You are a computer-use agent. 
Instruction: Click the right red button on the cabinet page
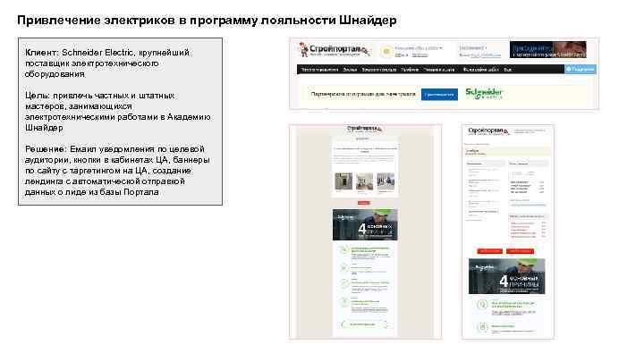pos(520,251)
